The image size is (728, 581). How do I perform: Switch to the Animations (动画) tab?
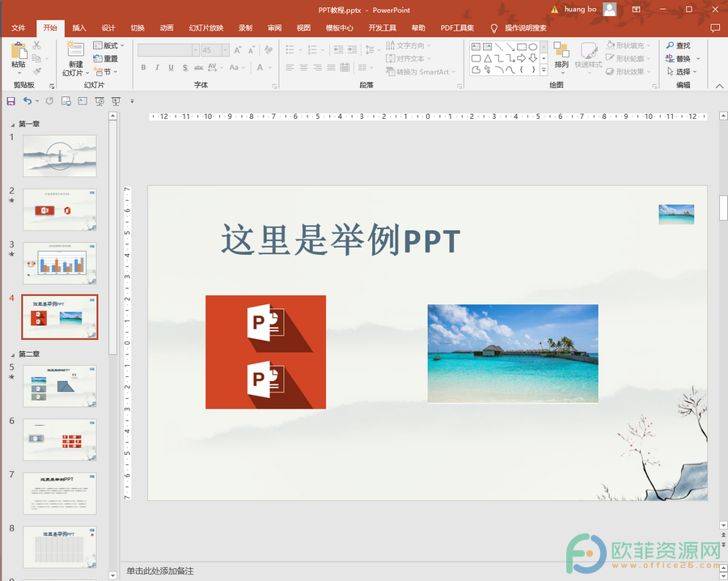167,28
